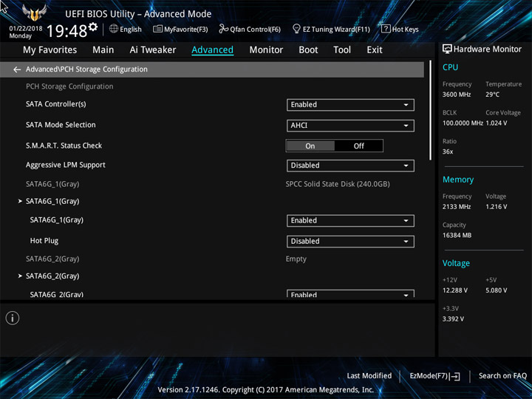Open SATA Mode Selection AHCI dropdown
This screenshot has width=532, height=399.
point(350,126)
